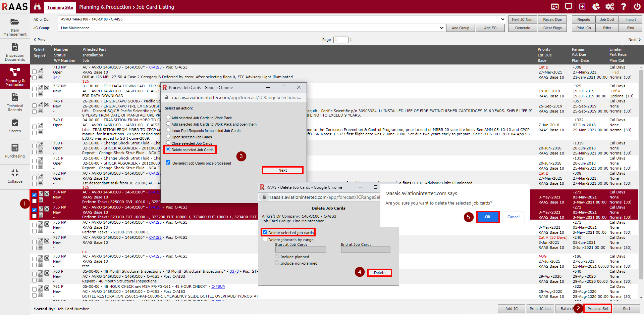Open the help question mark icon

[624, 7]
